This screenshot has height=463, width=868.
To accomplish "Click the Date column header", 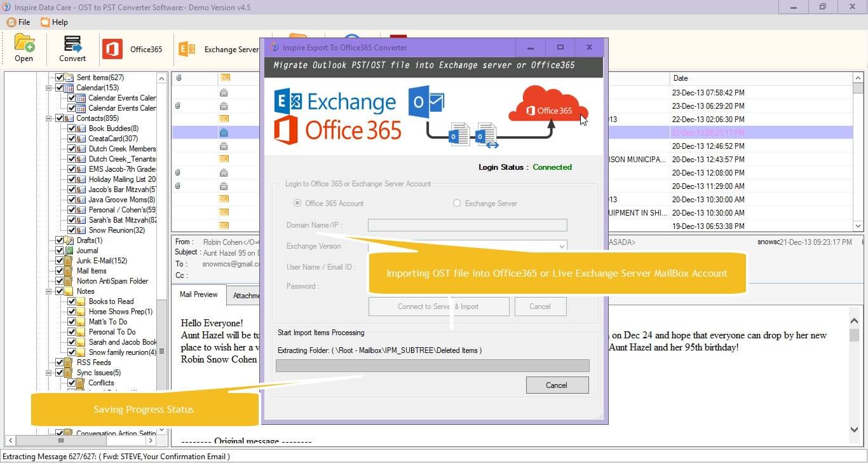I will 761,78.
